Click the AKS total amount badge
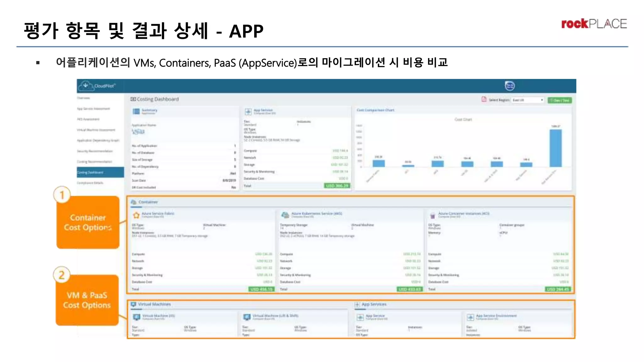Viewport: 644px width, 362px height. (x=409, y=289)
